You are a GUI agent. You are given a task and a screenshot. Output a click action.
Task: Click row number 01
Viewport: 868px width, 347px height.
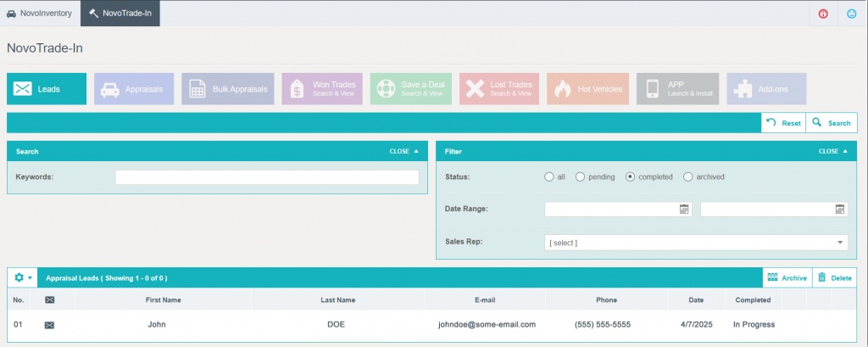pyautogui.click(x=19, y=324)
